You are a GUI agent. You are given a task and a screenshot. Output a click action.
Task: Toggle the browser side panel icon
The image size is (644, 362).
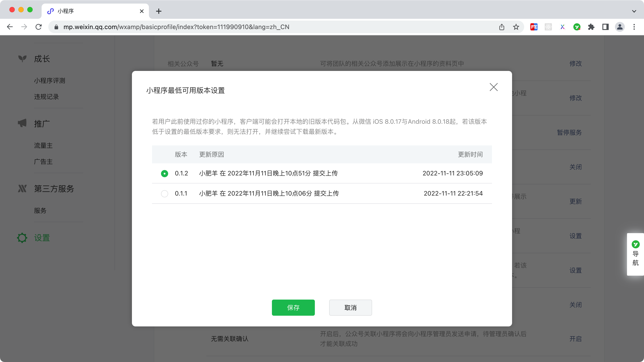(605, 27)
